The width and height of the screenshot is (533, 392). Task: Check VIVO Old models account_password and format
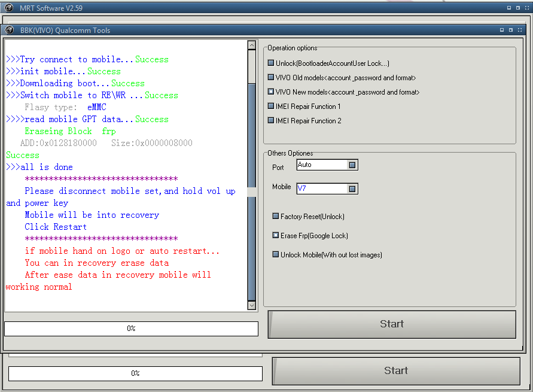[270, 77]
